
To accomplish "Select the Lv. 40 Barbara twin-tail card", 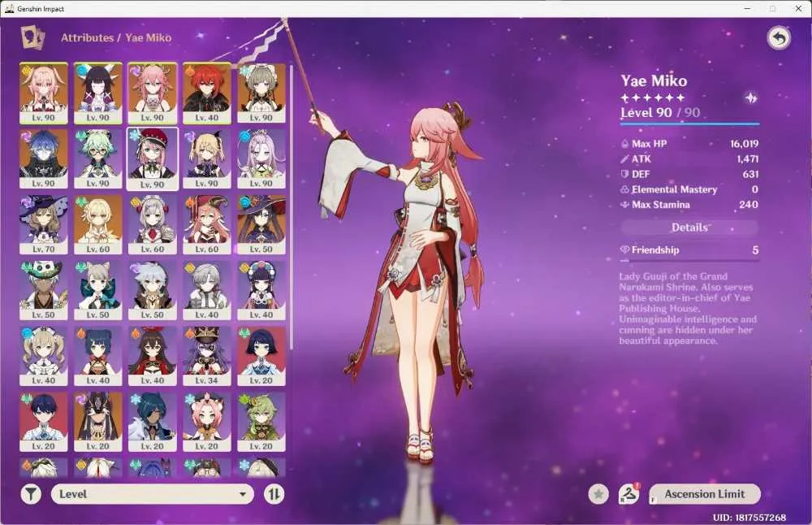I will point(44,356).
